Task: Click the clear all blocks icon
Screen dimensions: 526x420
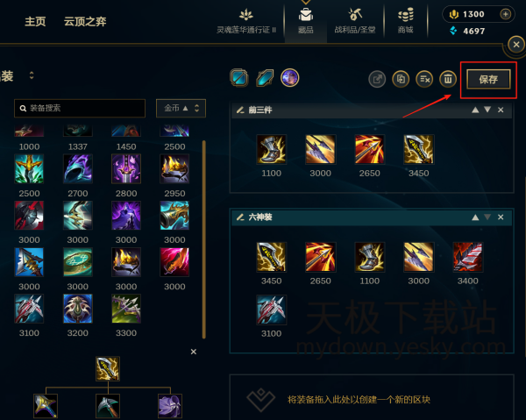Action: (424, 80)
